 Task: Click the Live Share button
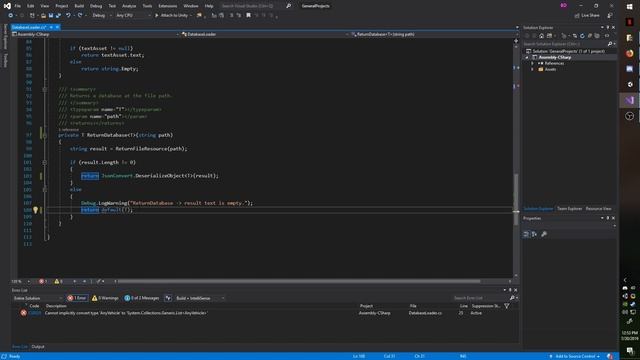pyautogui.click(x=587, y=16)
